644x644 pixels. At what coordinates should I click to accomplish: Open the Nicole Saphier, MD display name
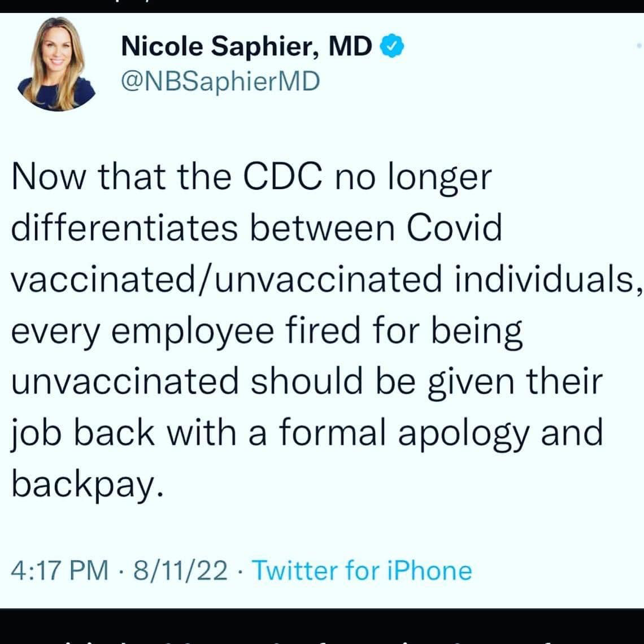pyautogui.click(x=246, y=46)
